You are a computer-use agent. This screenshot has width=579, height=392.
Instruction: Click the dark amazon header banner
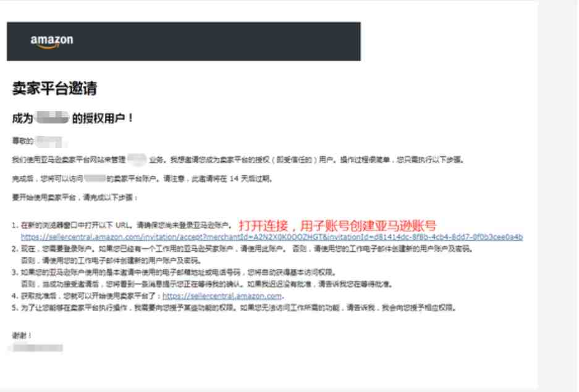click(184, 41)
